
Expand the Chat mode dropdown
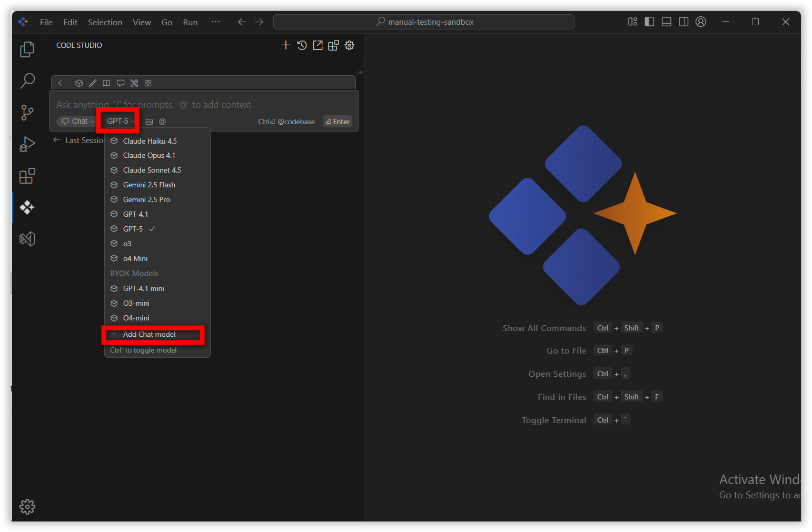point(78,121)
